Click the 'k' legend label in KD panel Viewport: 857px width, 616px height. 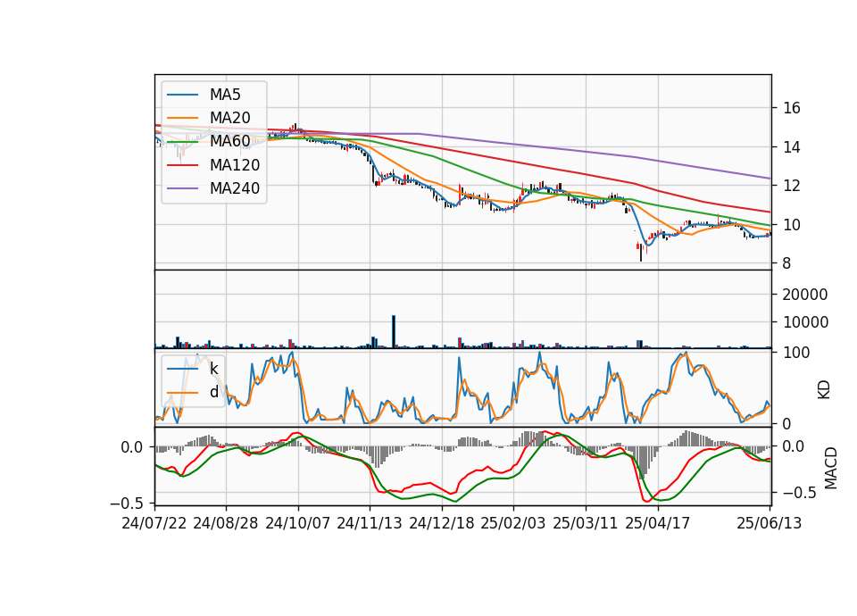pos(213,369)
